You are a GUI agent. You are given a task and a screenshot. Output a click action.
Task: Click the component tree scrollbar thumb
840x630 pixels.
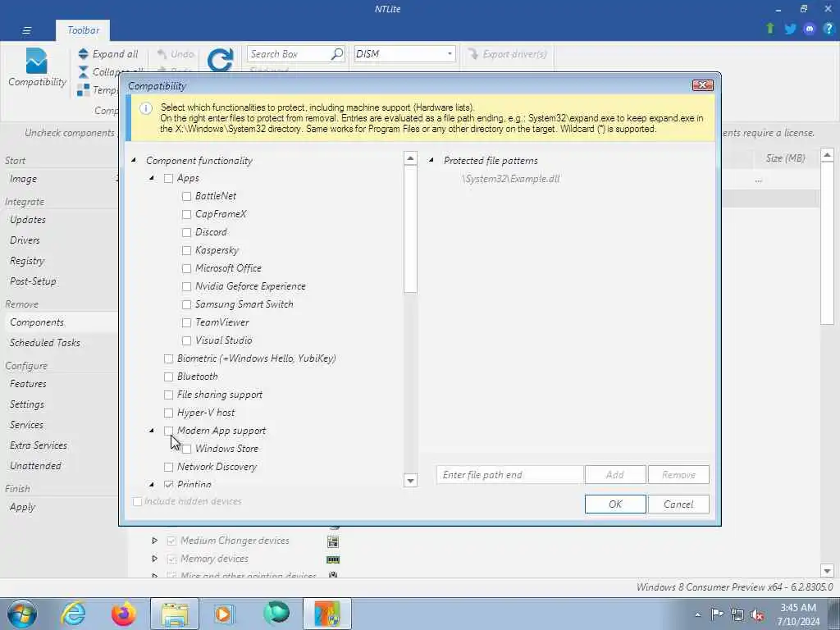click(410, 230)
